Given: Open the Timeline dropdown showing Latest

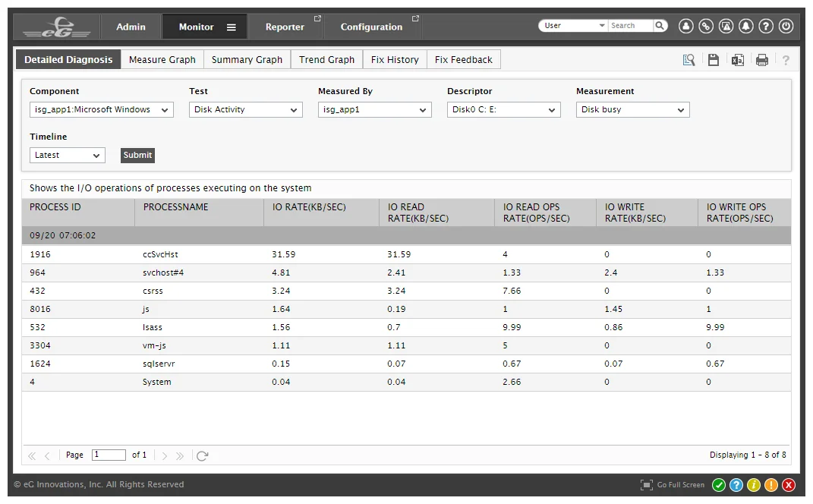Looking at the screenshot, I should coord(68,156).
